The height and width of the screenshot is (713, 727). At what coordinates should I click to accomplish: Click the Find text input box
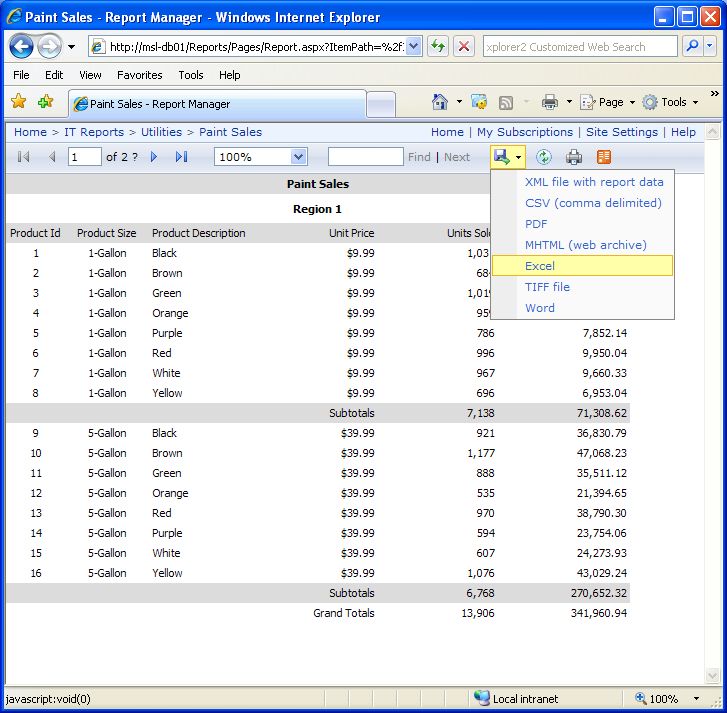(x=365, y=157)
